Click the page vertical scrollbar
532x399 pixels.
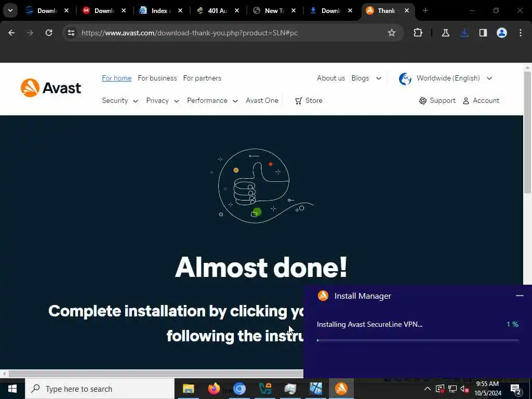527,132
